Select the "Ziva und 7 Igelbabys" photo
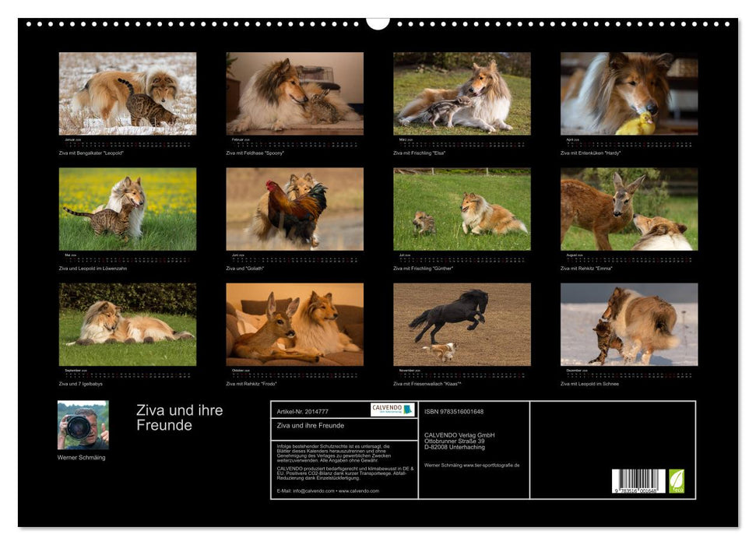The image size is (756, 545). tap(128, 324)
